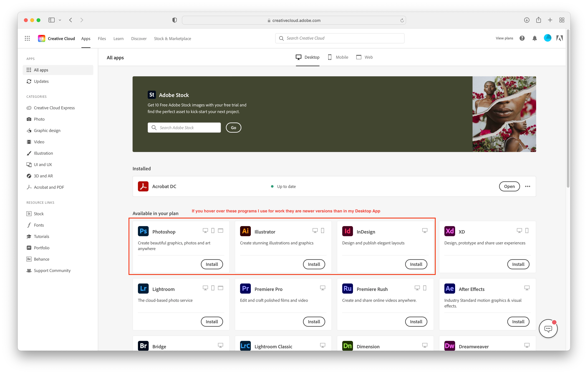
Task: Open the Files menu item
Action: (102, 39)
